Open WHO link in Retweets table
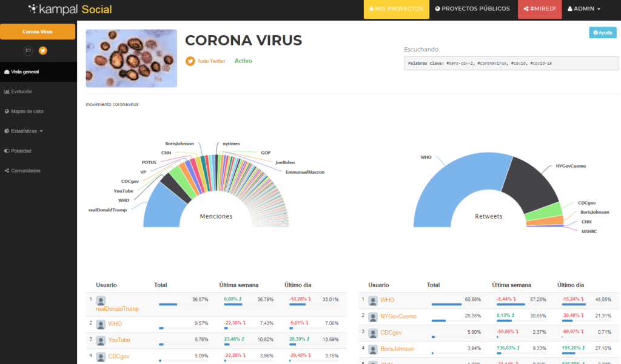This screenshot has width=621, height=364. (388, 300)
